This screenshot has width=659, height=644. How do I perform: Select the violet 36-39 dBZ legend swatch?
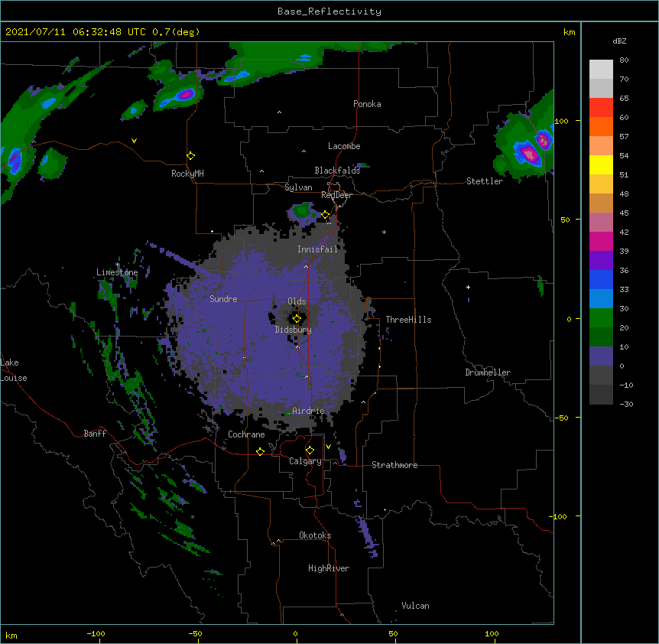[x=601, y=261]
